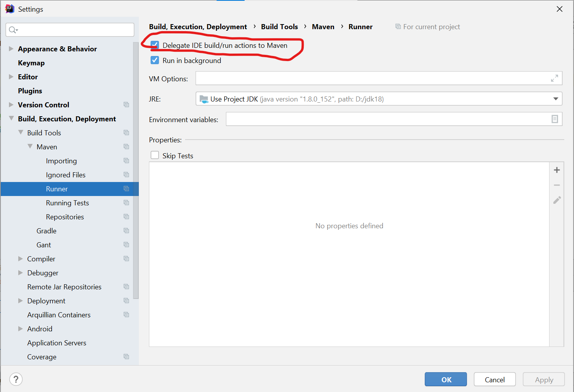The width and height of the screenshot is (574, 392).
Task: Click project-level icon beside Ignored Files
Action: coord(126,175)
